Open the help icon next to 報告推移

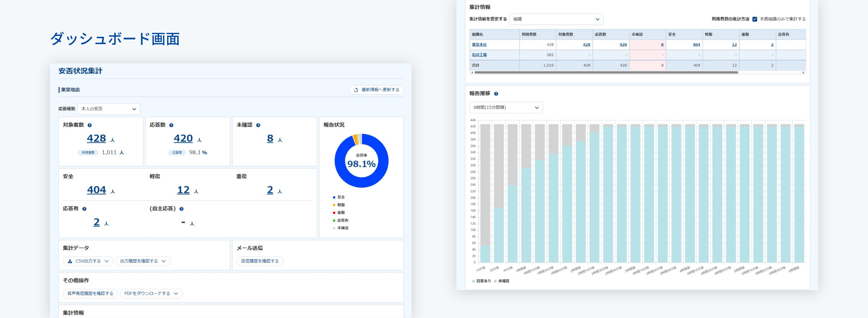496,94
